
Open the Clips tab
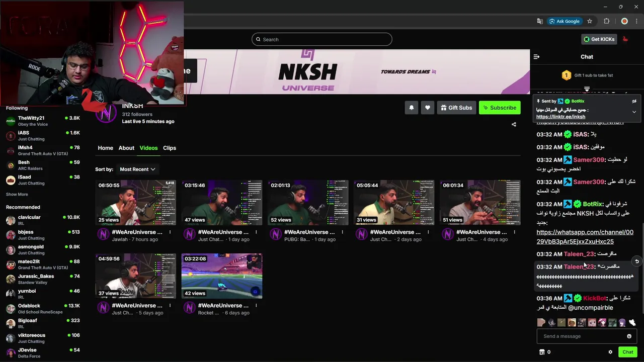170,148
